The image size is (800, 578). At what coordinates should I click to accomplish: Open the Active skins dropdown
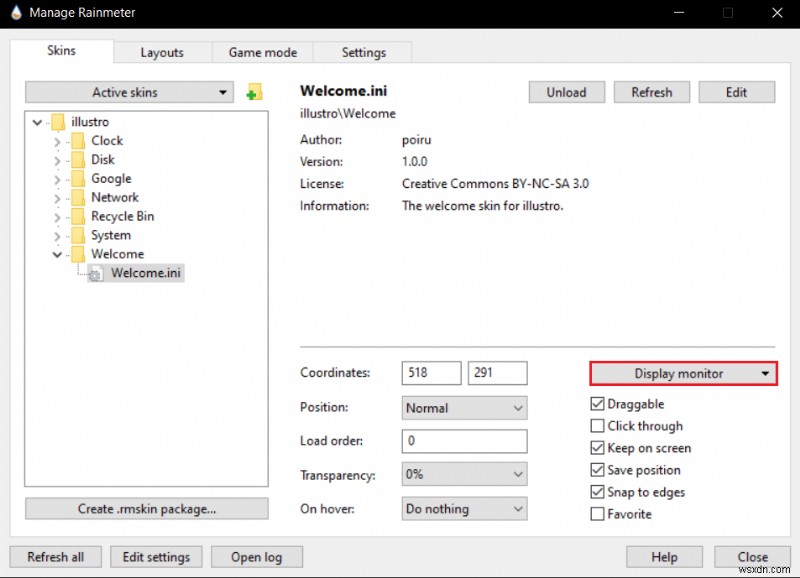(x=128, y=91)
